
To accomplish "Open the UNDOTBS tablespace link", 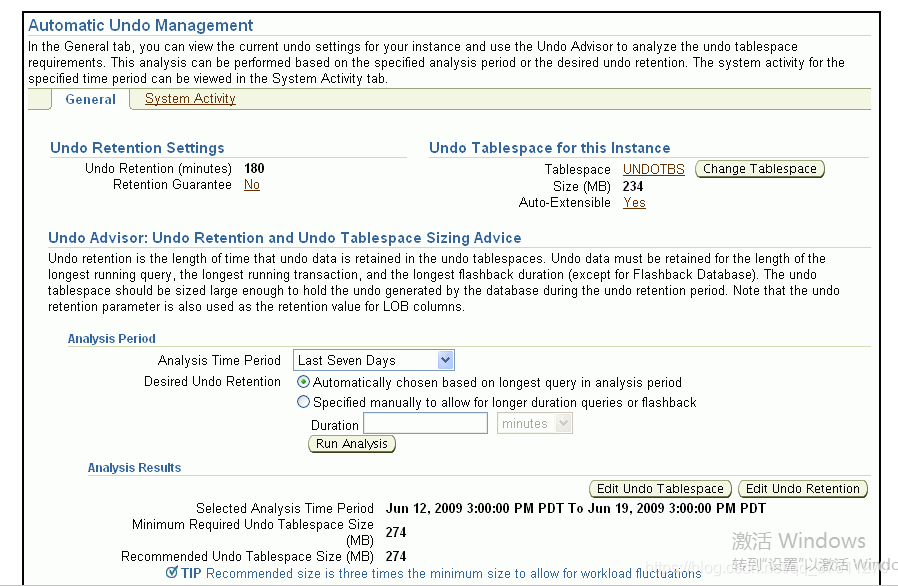I will 653,170.
